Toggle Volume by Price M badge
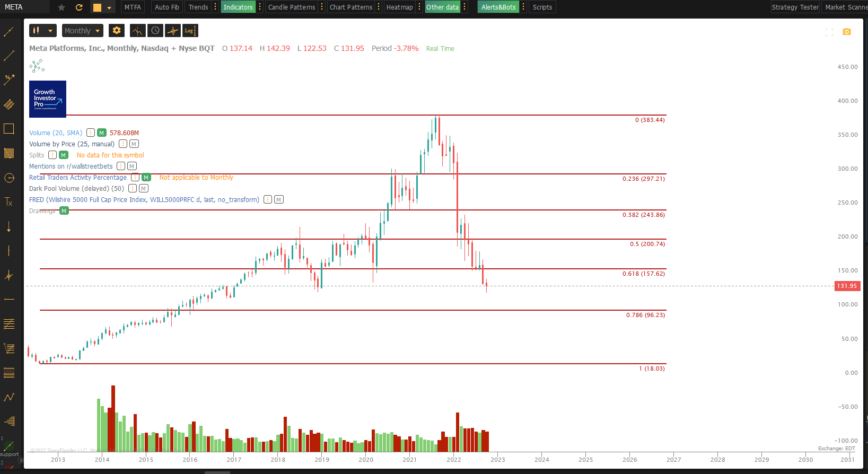The image size is (868, 474). tap(134, 144)
